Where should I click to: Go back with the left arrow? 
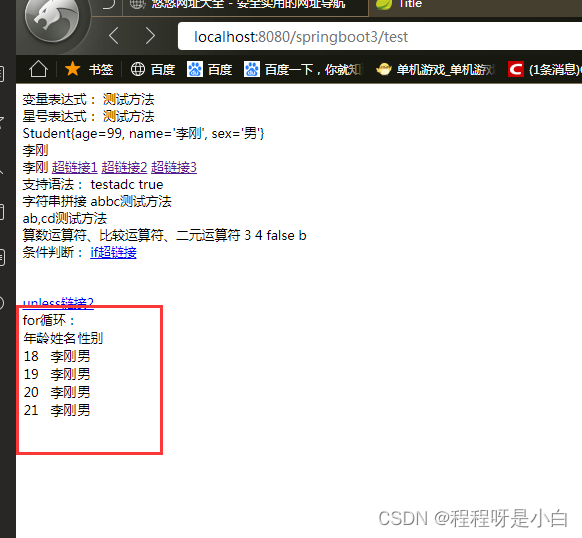click(114, 36)
